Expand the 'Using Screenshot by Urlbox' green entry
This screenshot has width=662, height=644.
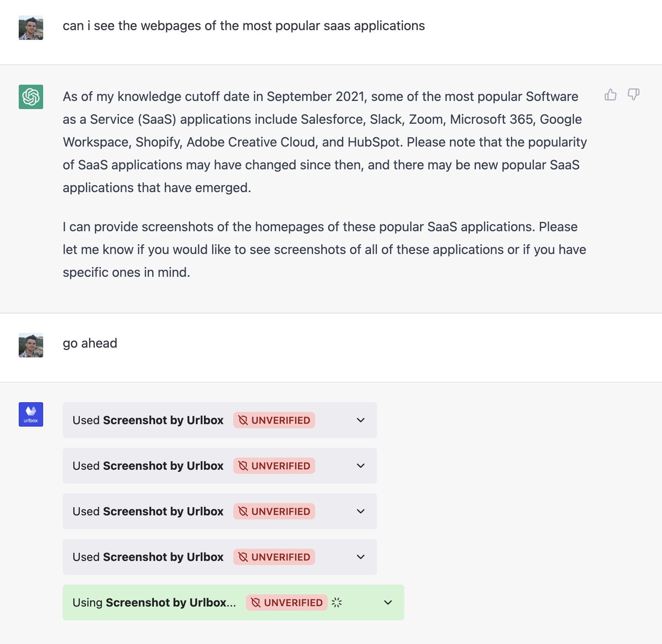click(x=387, y=602)
